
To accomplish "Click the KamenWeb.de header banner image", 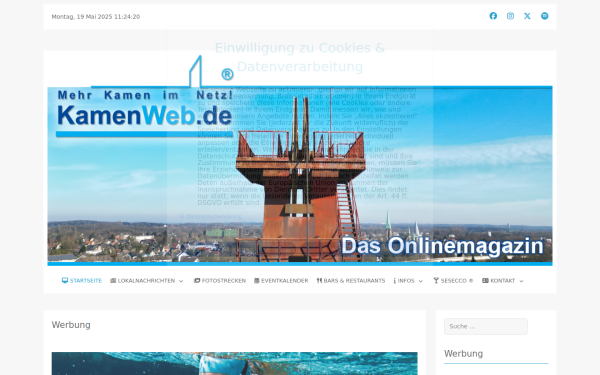I will click(x=300, y=161).
